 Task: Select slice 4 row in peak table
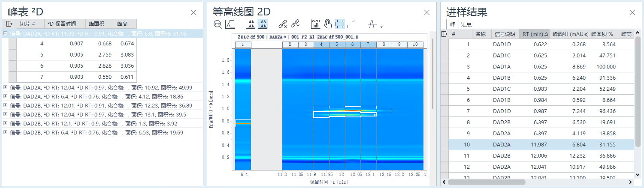point(73,43)
